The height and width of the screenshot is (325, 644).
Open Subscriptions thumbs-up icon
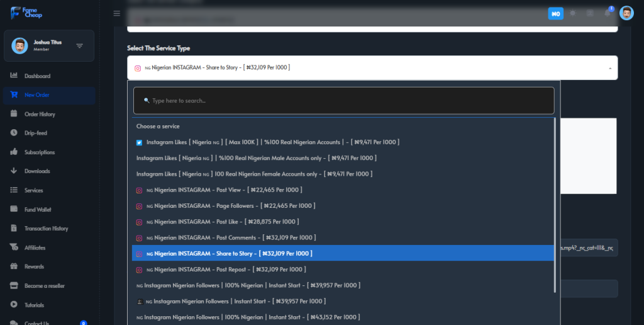(x=14, y=152)
